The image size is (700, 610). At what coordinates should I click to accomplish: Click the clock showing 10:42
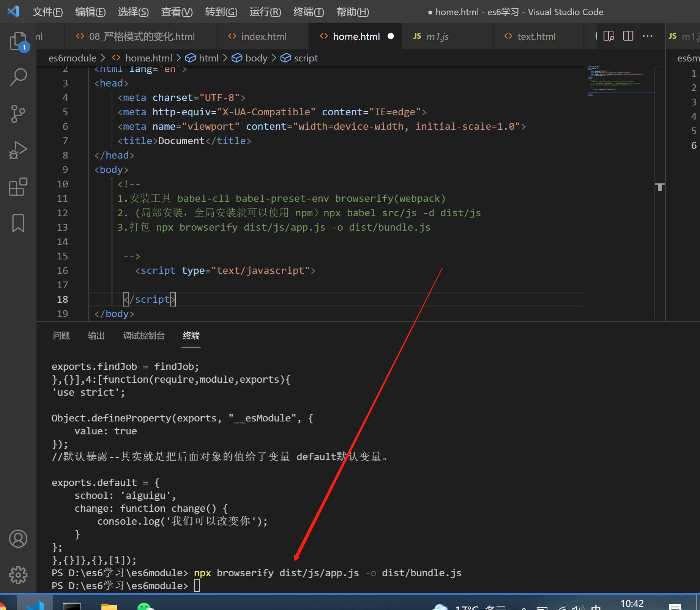pyautogui.click(x=632, y=604)
